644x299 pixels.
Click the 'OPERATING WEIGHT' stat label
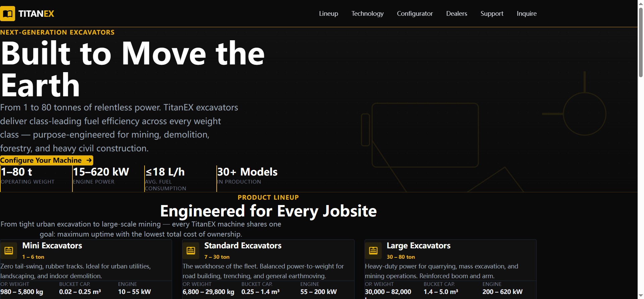tap(28, 182)
